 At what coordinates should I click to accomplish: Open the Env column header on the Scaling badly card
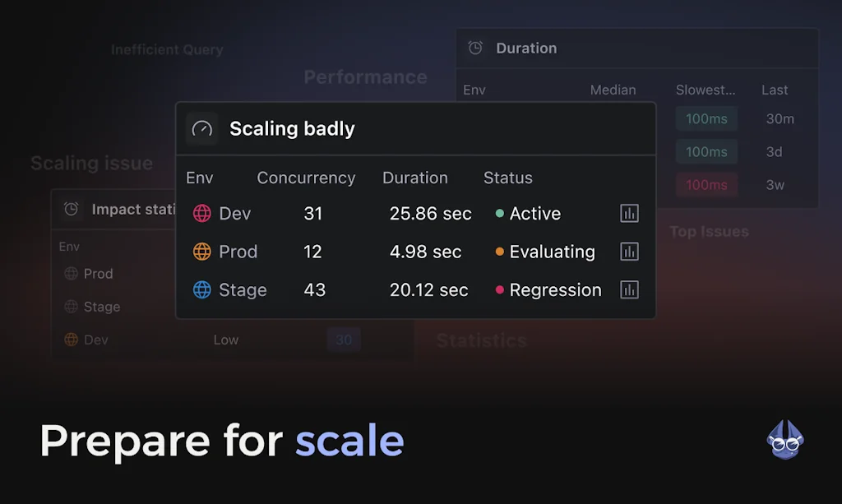(199, 178)
